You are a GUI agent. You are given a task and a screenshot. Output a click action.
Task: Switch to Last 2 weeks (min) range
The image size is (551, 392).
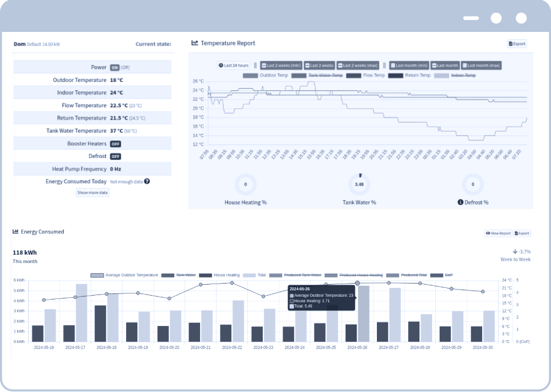(281, 65)
